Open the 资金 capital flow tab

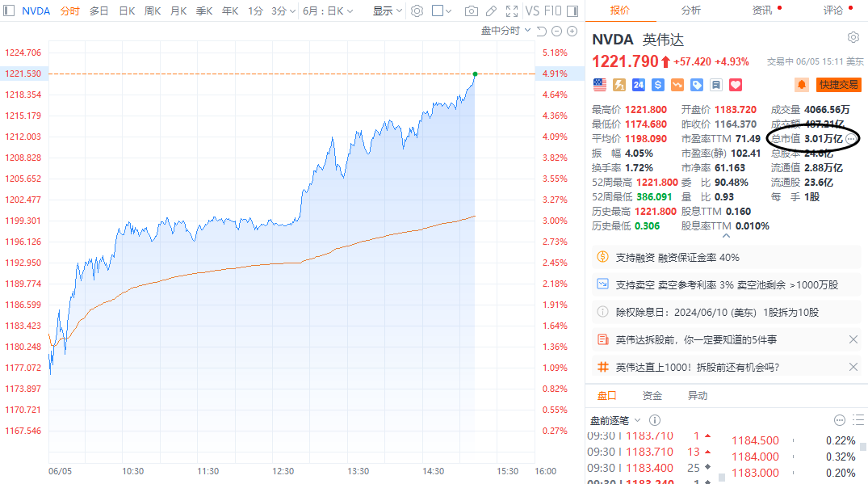[652, 396]
